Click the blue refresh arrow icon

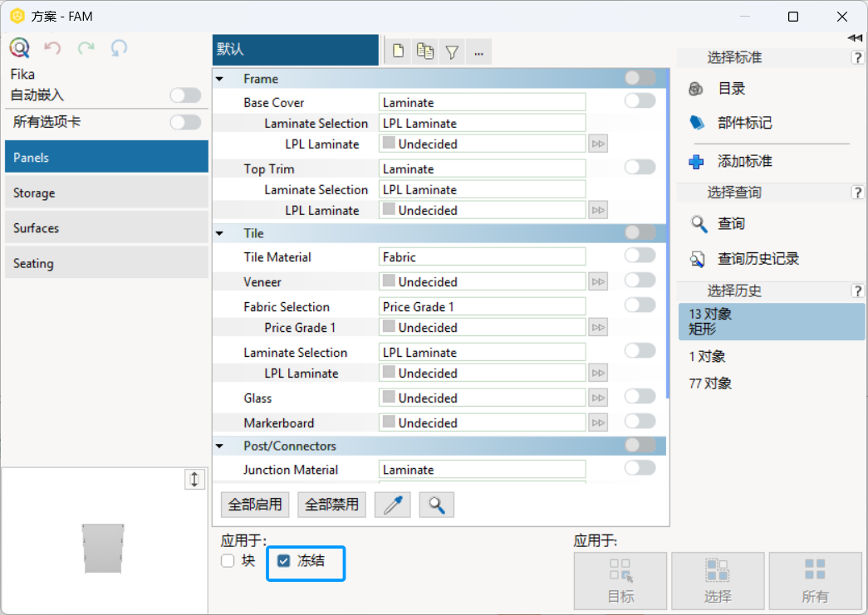[119, 48]
